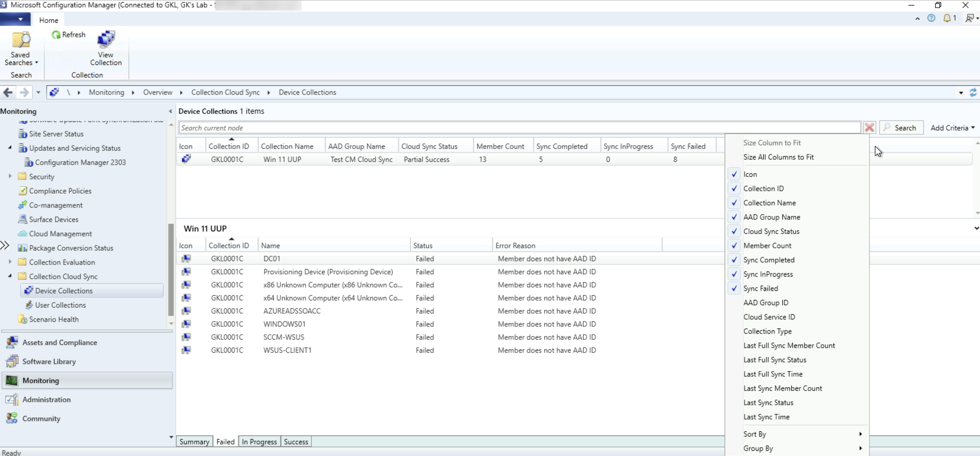Viewport: 980px width, 456px height.
Task: Click the breadcrumb root console icon
Action: coord(54,92)
